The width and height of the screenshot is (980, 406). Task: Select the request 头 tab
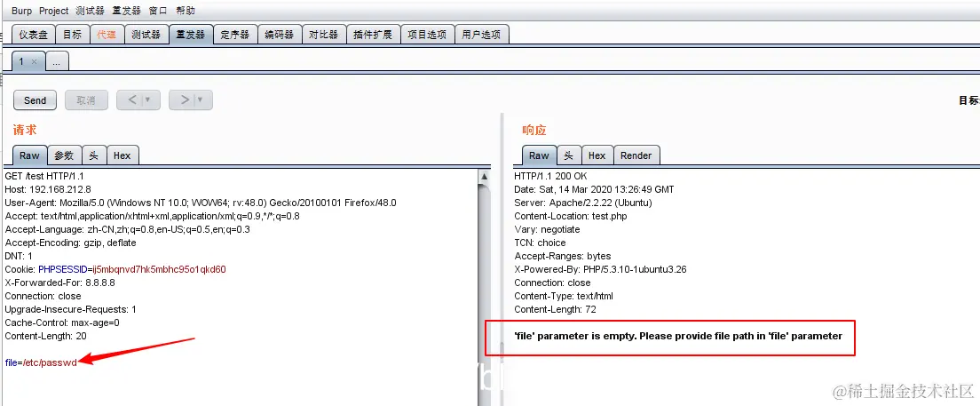94,155
